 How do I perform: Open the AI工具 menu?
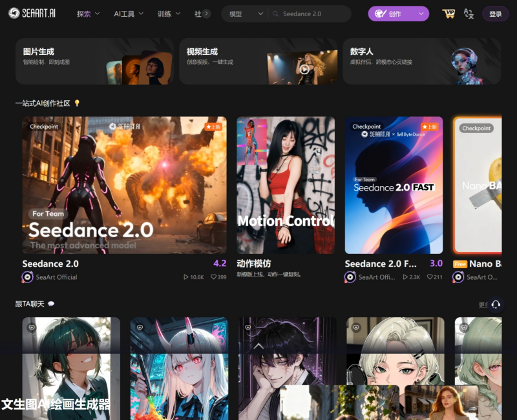129,14
